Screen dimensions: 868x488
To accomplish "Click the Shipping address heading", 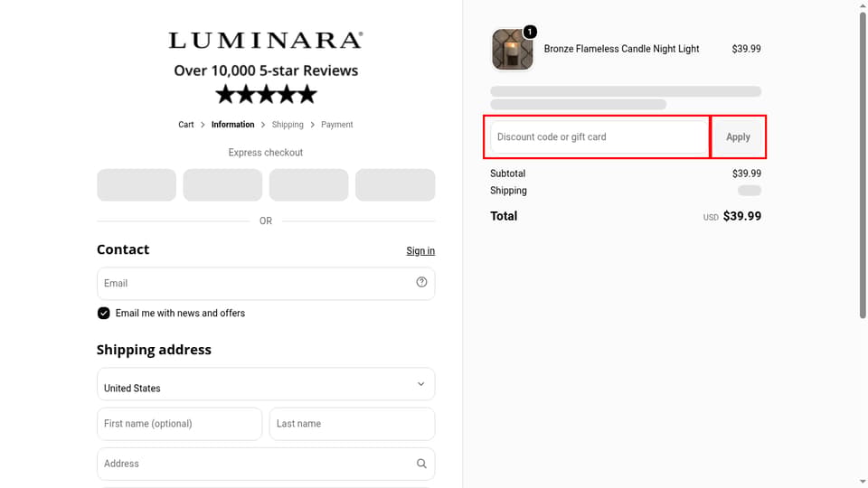I will tap(154, 350).
